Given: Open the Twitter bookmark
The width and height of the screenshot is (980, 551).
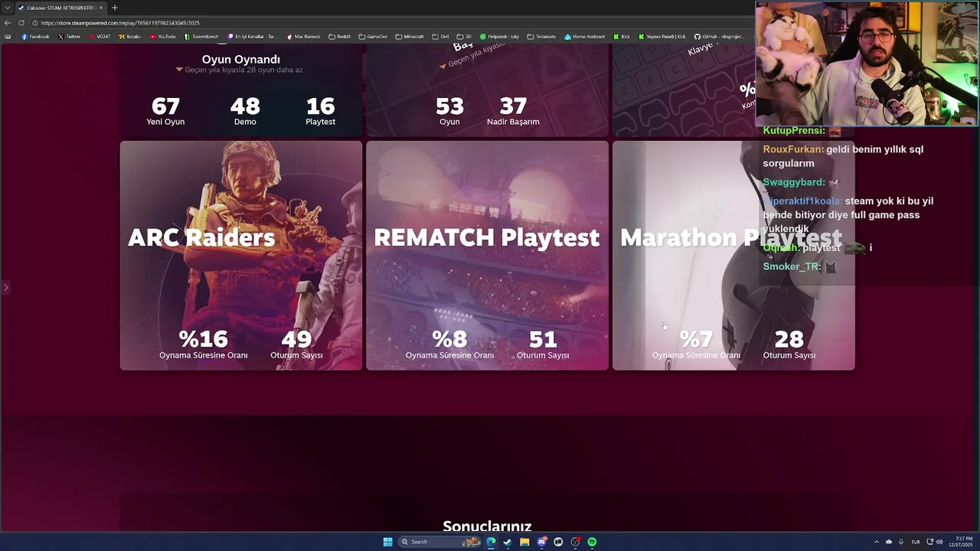Looking at the screenshot, I should click(x=69, y=37).
